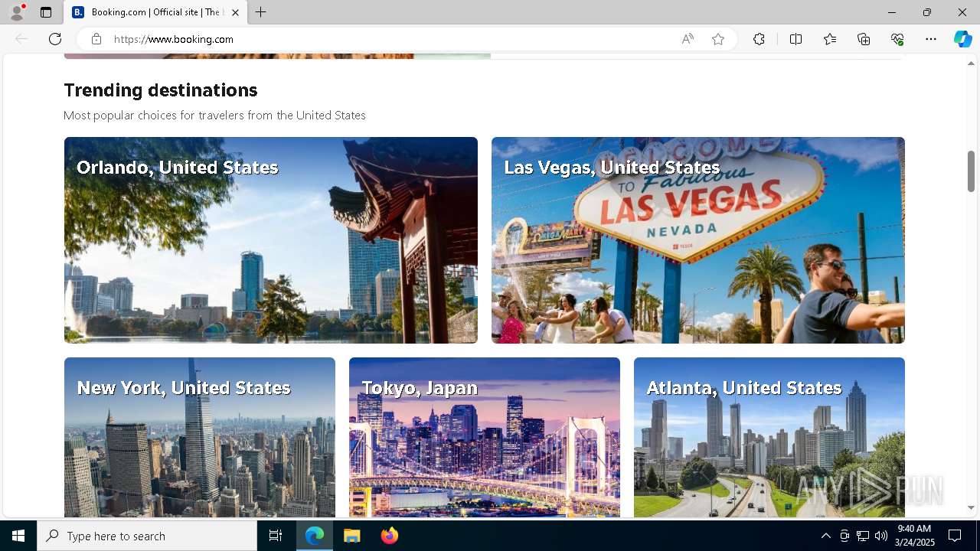Image resolution: width=980 pixels, height=551 pixels.
Task: Open the Orlando, United States destination card
Action: pos(271,240)
